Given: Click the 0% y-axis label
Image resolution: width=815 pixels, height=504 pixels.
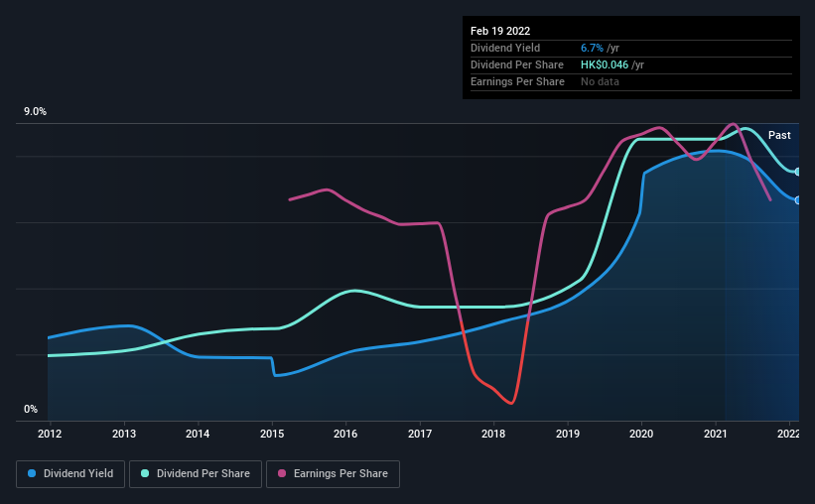Looking at the screenshot, I should (31, 410).
